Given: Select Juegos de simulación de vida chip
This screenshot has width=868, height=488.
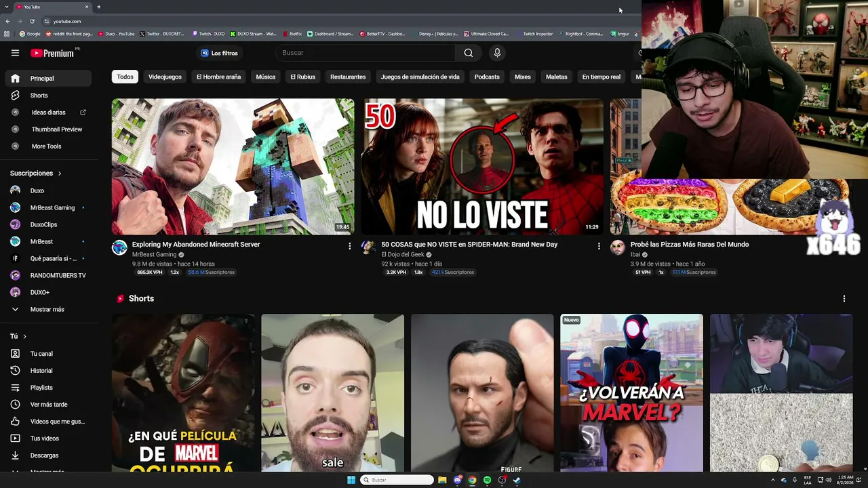Looking at the screenshot, I should [x=420, y=77].
